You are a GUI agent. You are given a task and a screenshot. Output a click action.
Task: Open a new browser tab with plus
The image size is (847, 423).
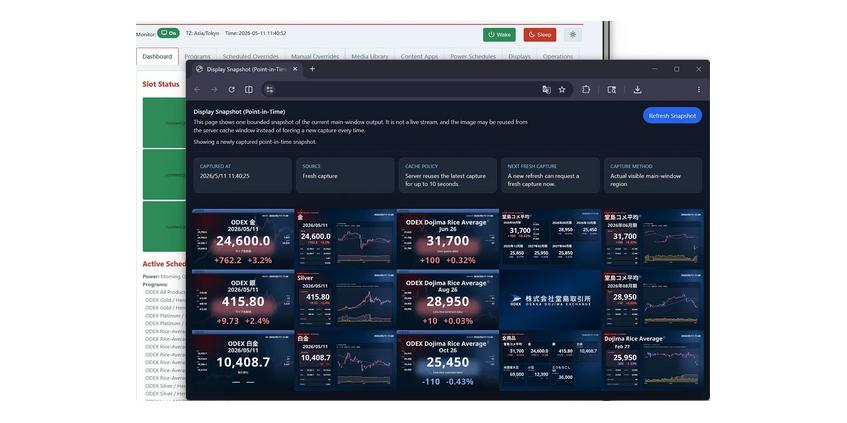(312, 69)
